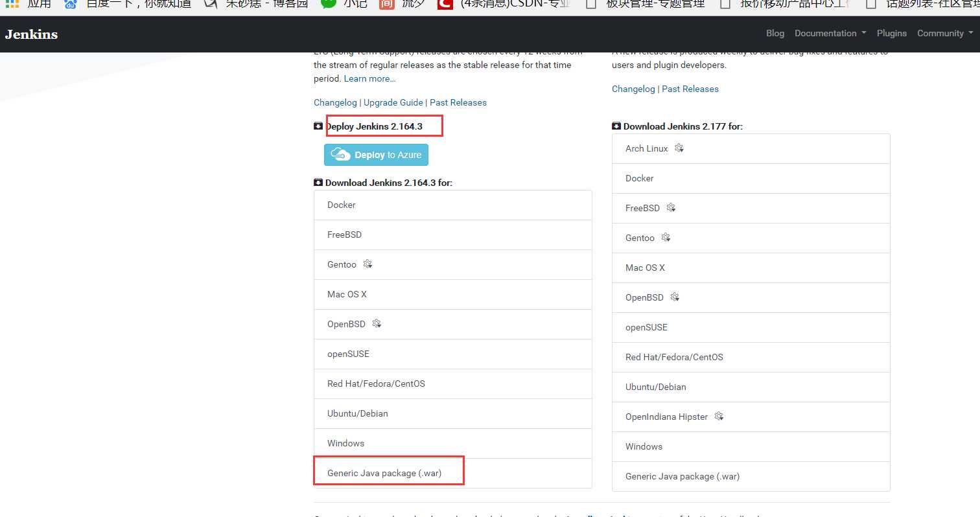Click the Deploy to Azure button
This screenshot has width=980, height=517.
[376, 155]
